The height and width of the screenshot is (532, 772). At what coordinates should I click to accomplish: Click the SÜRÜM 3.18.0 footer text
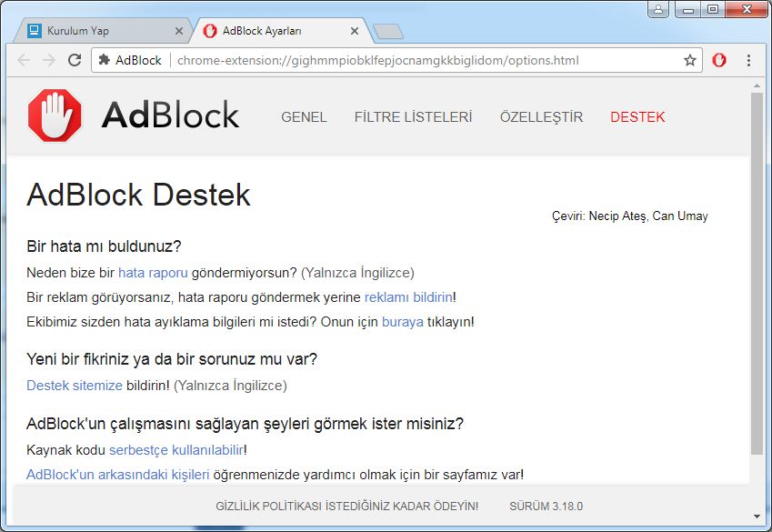tap(546, 507)
